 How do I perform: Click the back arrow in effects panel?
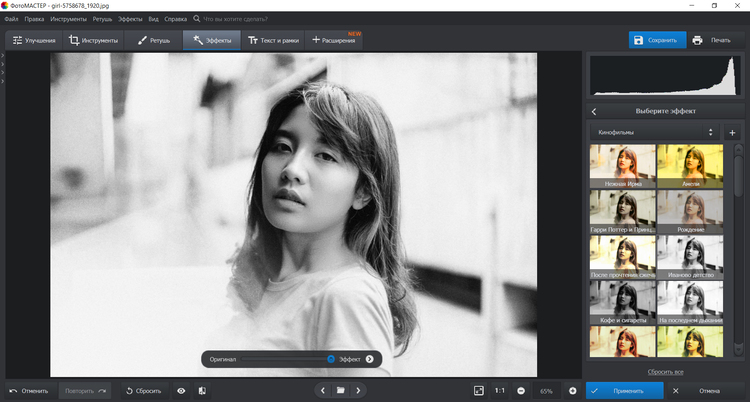[x=594, y=111]
